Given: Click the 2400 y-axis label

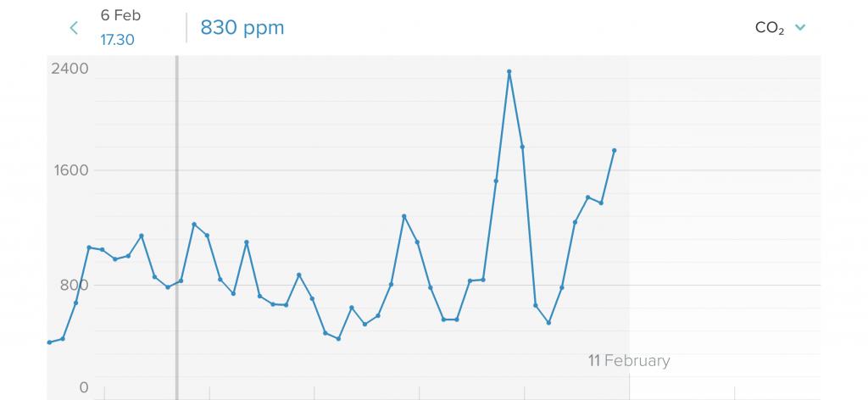Looking at the screenshot, I should (70, 69).
